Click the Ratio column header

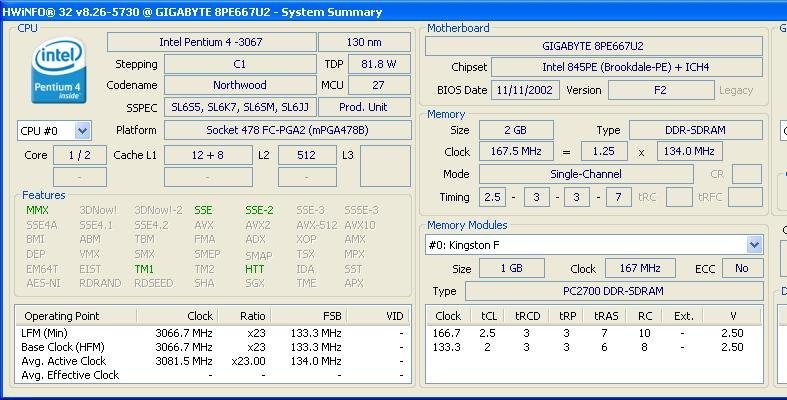(x=244, y=316)
